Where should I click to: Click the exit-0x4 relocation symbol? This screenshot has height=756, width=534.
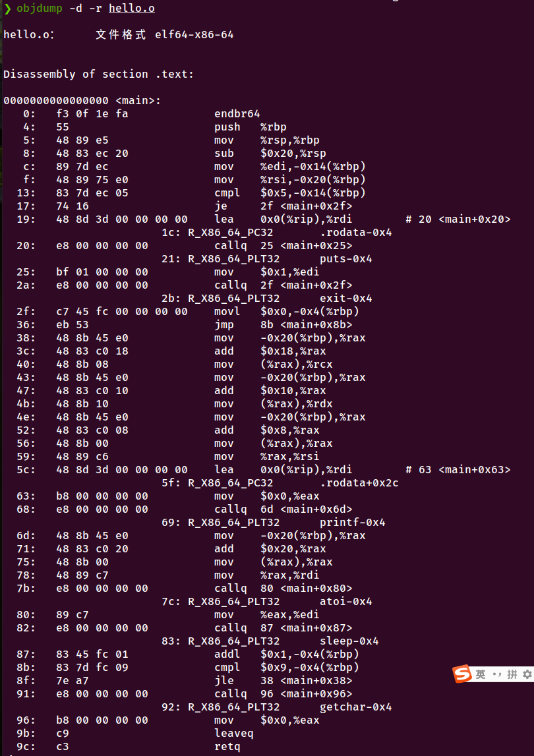(346, 299)
